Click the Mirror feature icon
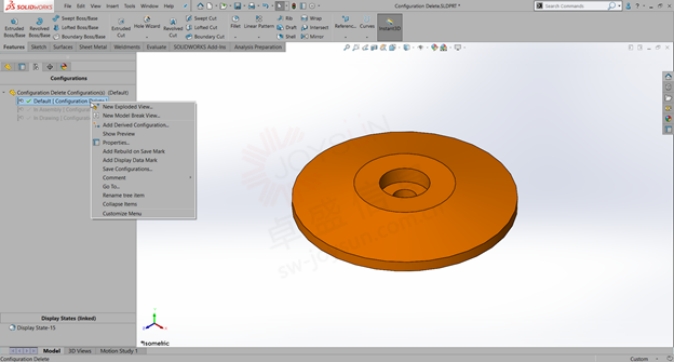Screen dimensions: 674x362 pyautogui.click(x=312, y=37)
